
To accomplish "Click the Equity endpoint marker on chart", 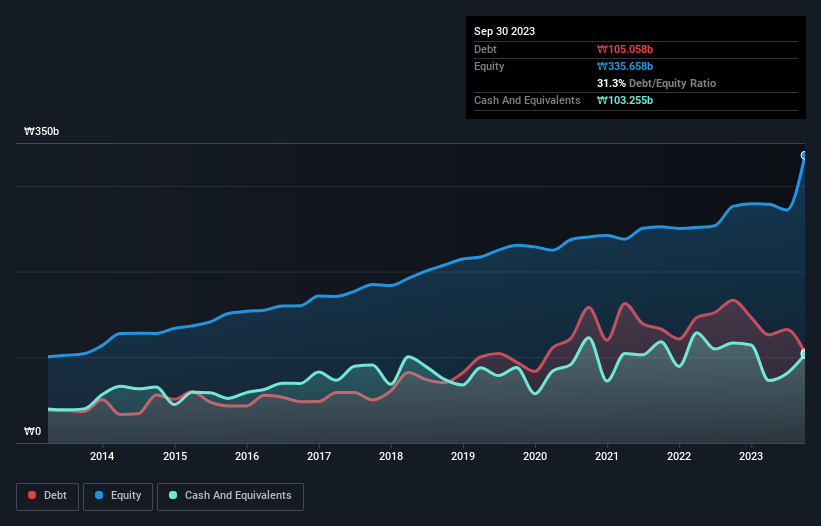I will [804, 155].
